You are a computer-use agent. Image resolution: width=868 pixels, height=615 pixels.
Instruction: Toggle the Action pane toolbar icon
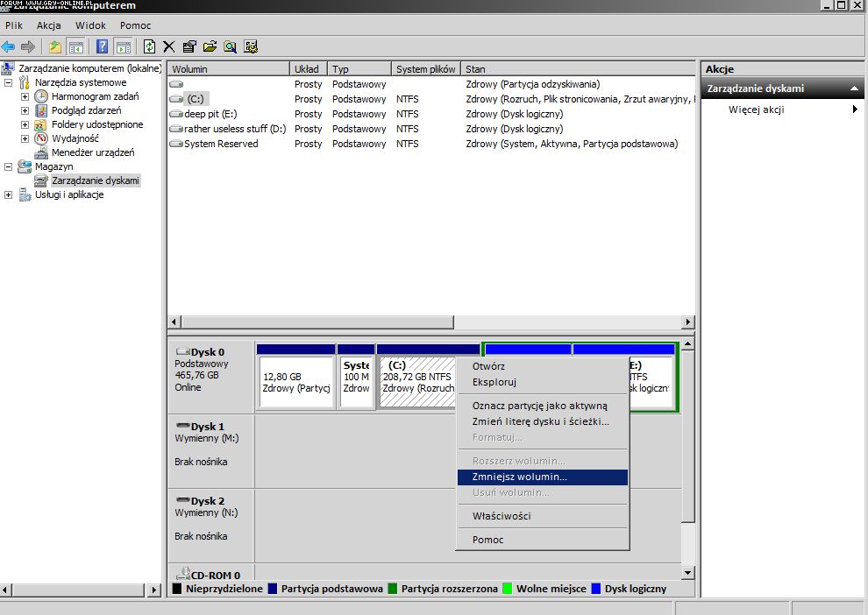[x=123, y=47]
